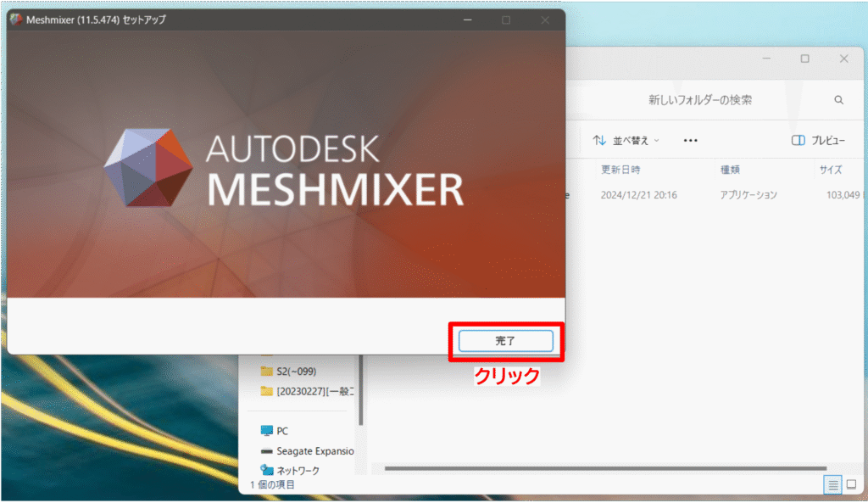Switch to the large icons view in the status bar

[x=852, y=484]
